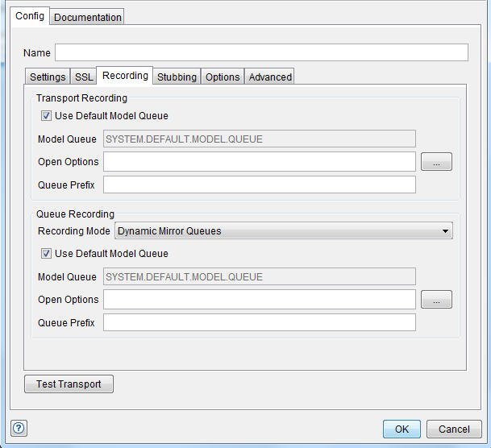Select the Config tab
Viewport: 491px width, 448px height.
tap(30, 16)
